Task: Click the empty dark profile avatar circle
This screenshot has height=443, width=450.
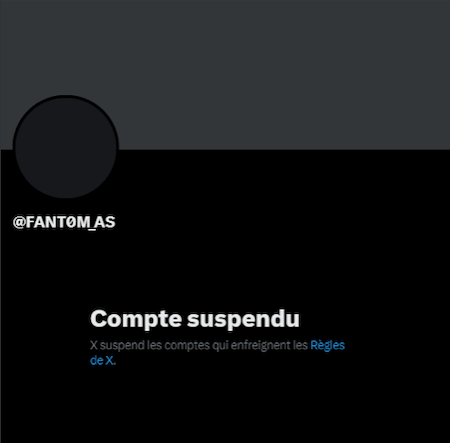Action: [66, 147]
